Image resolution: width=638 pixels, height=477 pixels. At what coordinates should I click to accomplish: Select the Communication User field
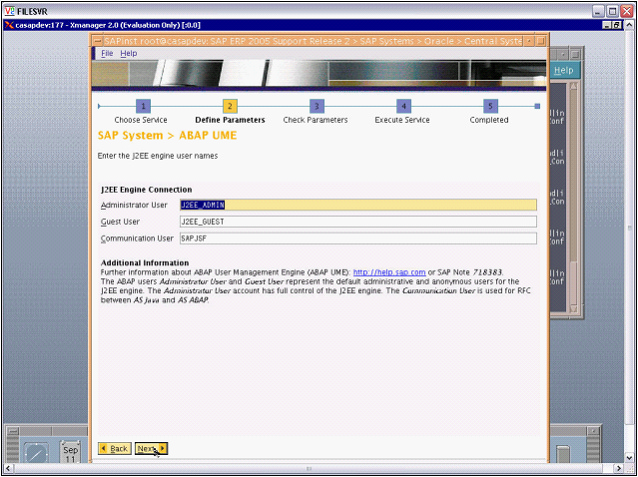[356, 239]
